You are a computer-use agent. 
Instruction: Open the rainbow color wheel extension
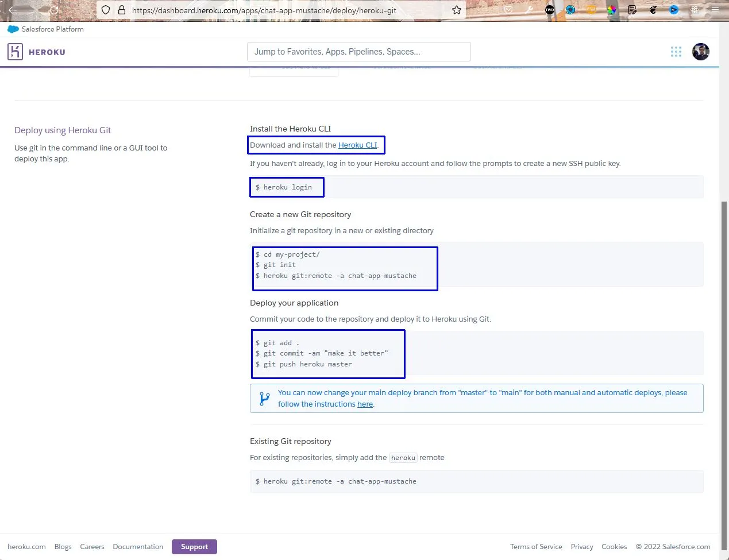[612, 10]
